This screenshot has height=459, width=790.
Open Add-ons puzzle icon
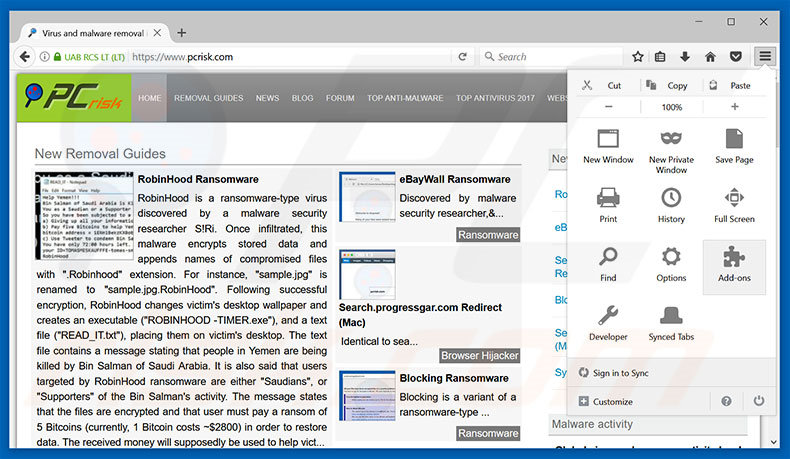734,267
